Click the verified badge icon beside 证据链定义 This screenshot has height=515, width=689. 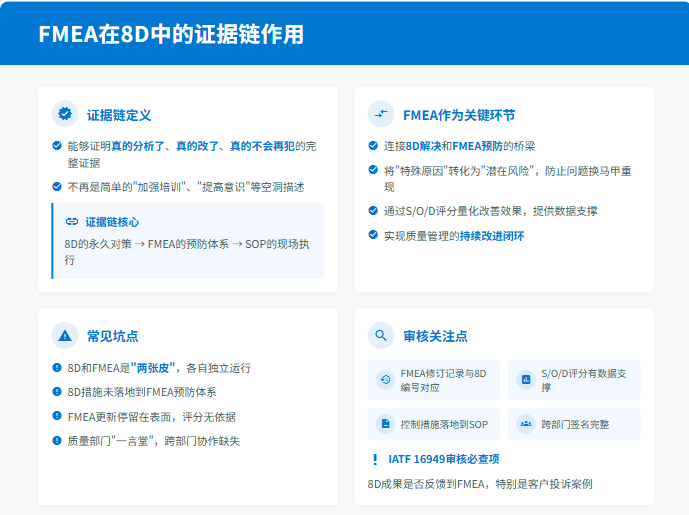tap(65, 114)
